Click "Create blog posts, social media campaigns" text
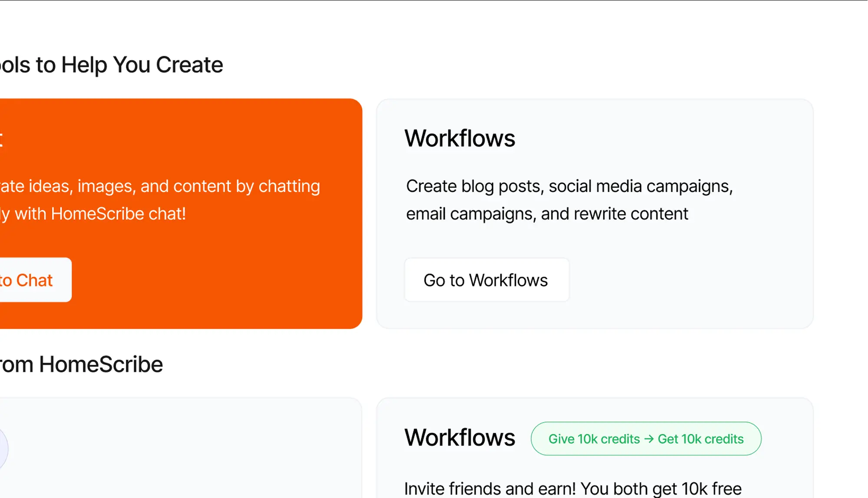Viewport: 868px width, 498px height. 569,186
